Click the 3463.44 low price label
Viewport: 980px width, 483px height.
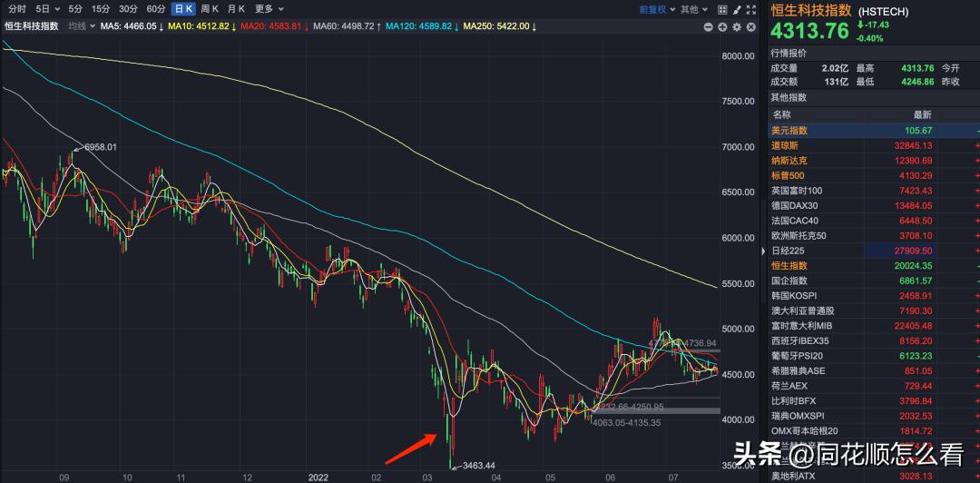(x=479, y=466)
